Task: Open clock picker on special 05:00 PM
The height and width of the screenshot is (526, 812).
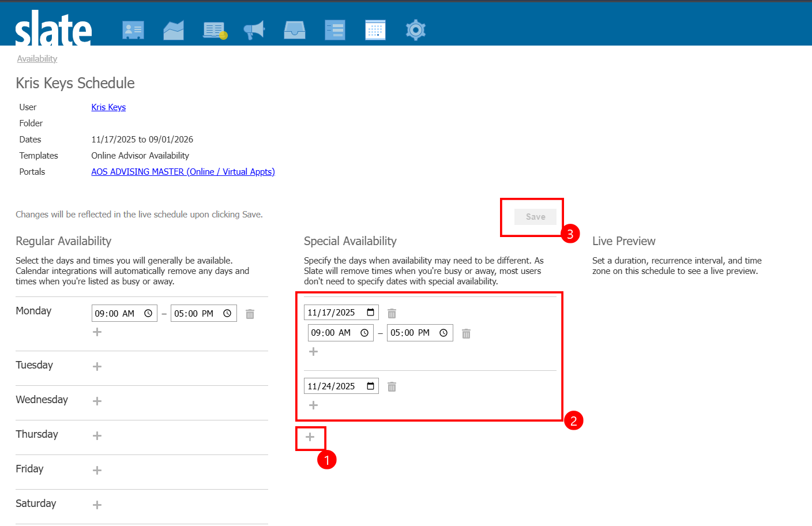Action: pos(443,333)
